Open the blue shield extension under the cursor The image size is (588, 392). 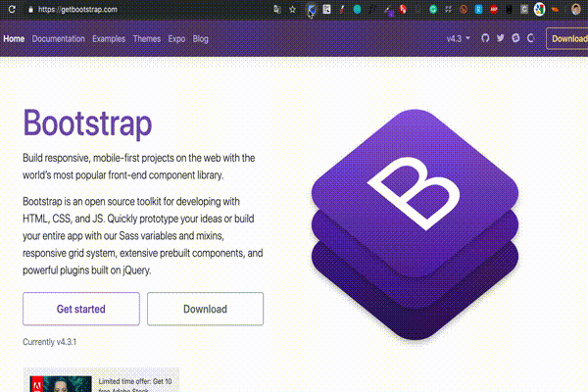[312, 10]
